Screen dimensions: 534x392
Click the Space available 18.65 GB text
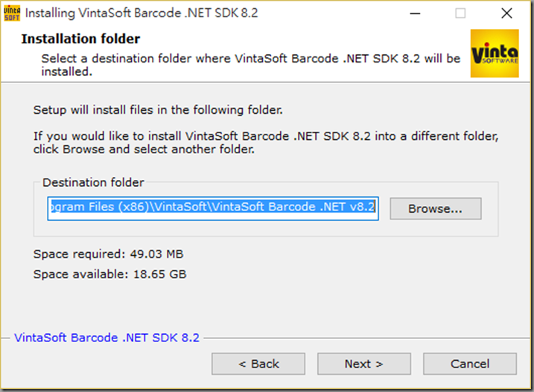coord(109,274)
